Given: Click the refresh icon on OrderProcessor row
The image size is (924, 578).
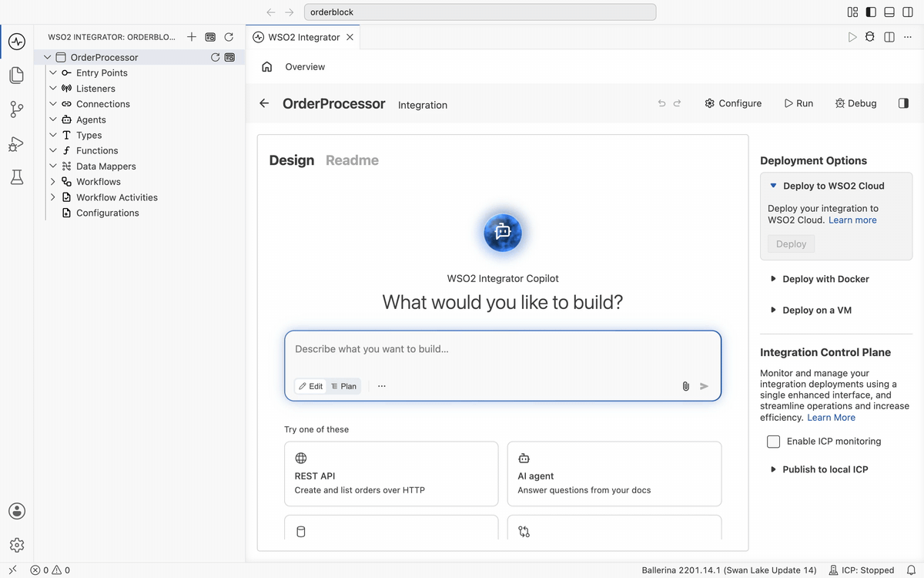Looking at the screenshot, I should (x=216, y=57).
